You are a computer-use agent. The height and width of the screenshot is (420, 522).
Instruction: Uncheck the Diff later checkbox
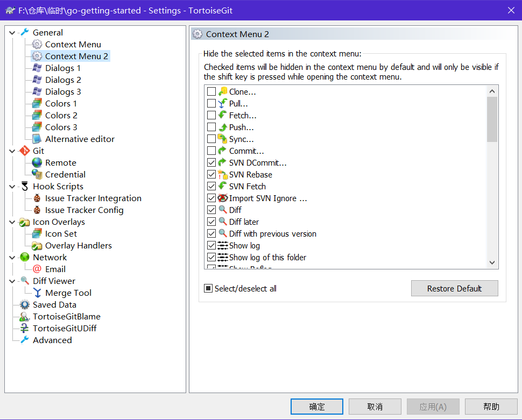[x=211, y=222]
